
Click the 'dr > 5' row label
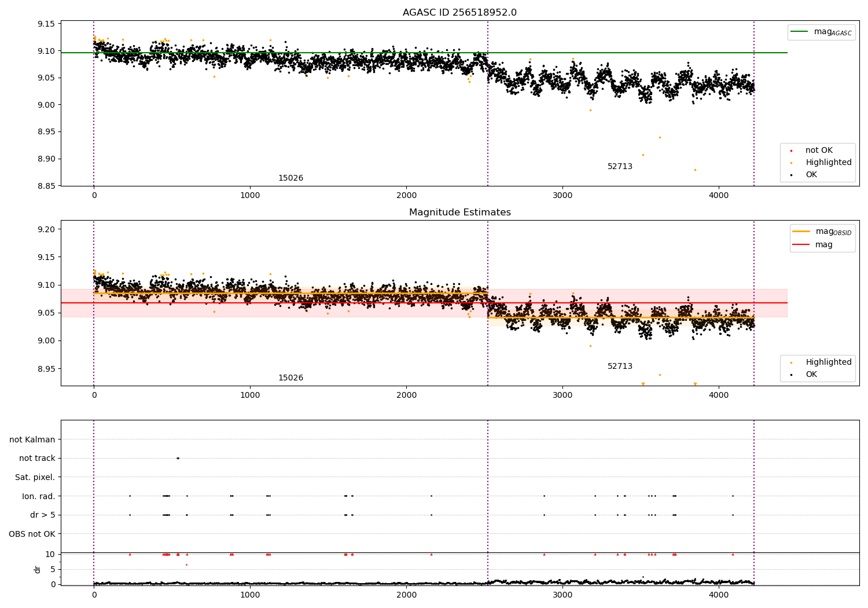(x=43, y=515)
